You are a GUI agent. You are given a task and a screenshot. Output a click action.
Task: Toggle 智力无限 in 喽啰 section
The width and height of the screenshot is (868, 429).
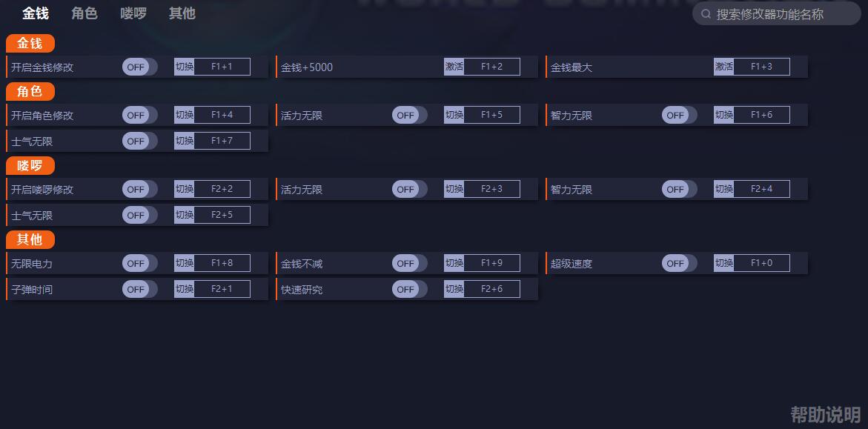tap(679, 190)
